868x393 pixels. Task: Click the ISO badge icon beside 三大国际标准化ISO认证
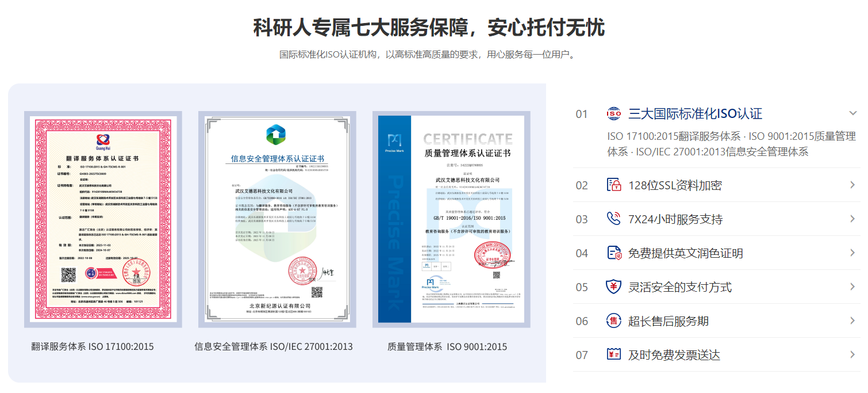[614, 113]
